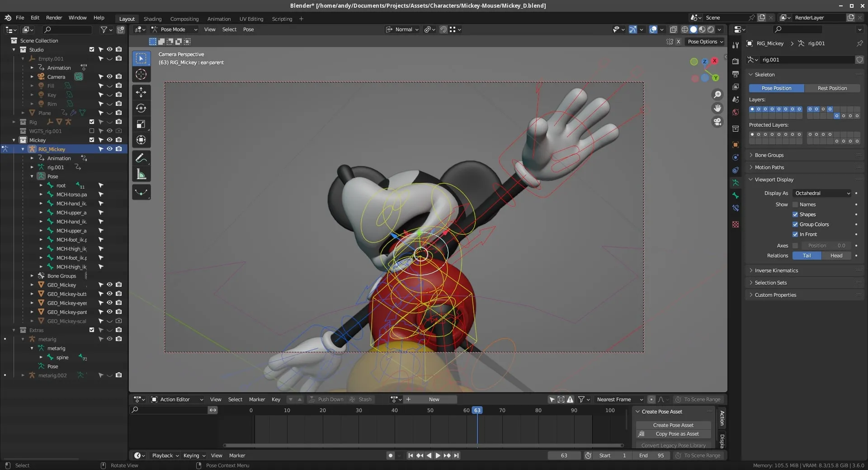Enable the WGTS_rig.001 collection checkbox
The width and height of the screenshot is (868, 470).
coord(92,131)
